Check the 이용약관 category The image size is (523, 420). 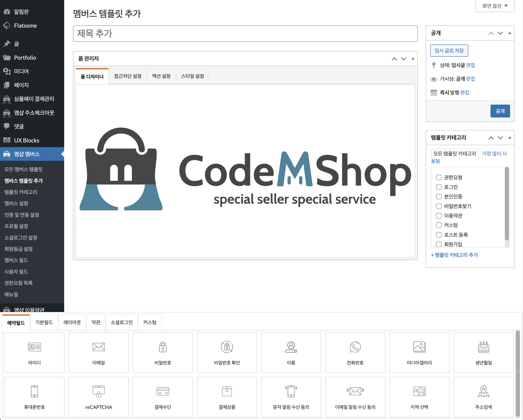pos(439,215)
